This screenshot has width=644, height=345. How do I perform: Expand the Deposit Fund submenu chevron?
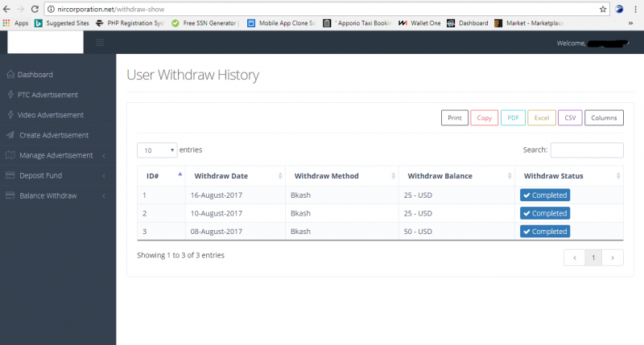pos(104,175)
